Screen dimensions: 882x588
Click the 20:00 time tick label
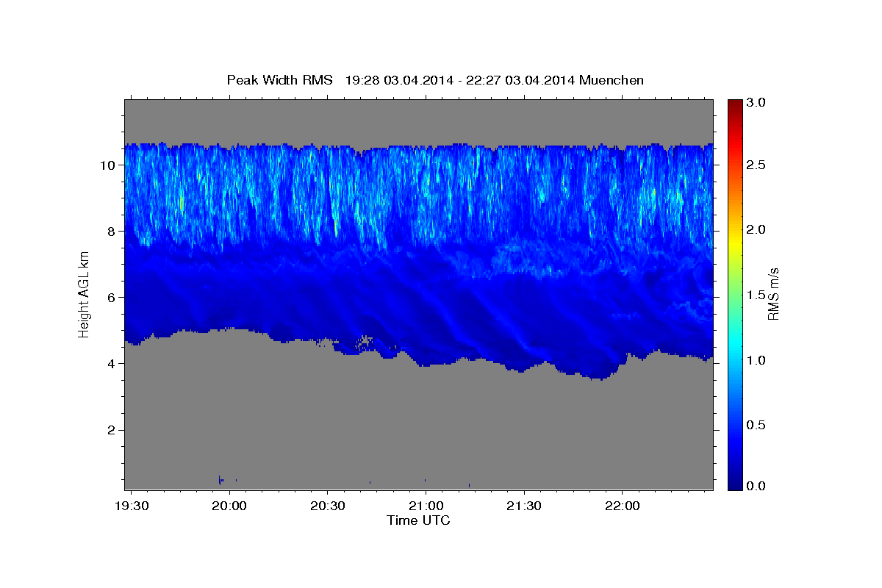click(x=229, y=506)
